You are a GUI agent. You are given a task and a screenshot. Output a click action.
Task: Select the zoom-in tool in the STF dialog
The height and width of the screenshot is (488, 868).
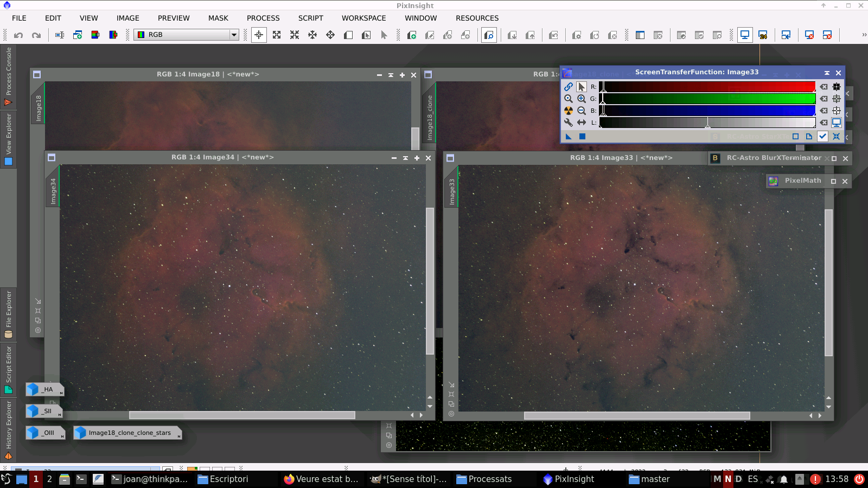coord(581,99)
